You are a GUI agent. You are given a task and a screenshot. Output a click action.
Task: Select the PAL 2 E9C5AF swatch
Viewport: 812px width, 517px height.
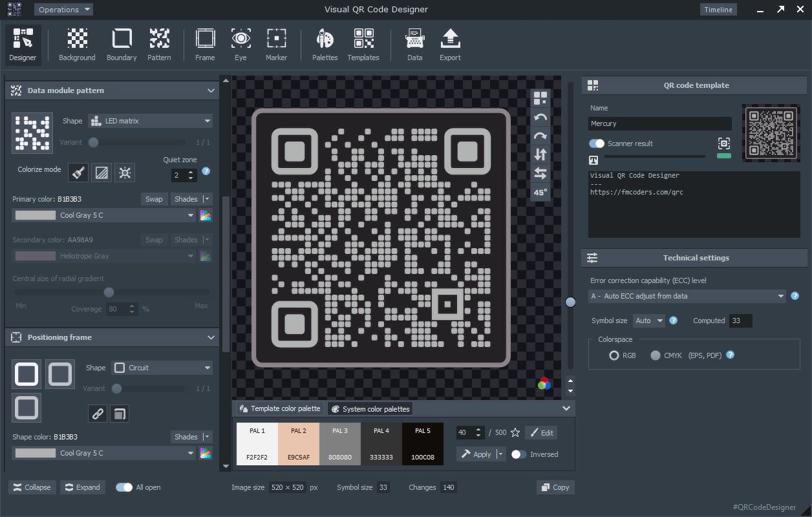pyautogui.click(x=299, y=444)
